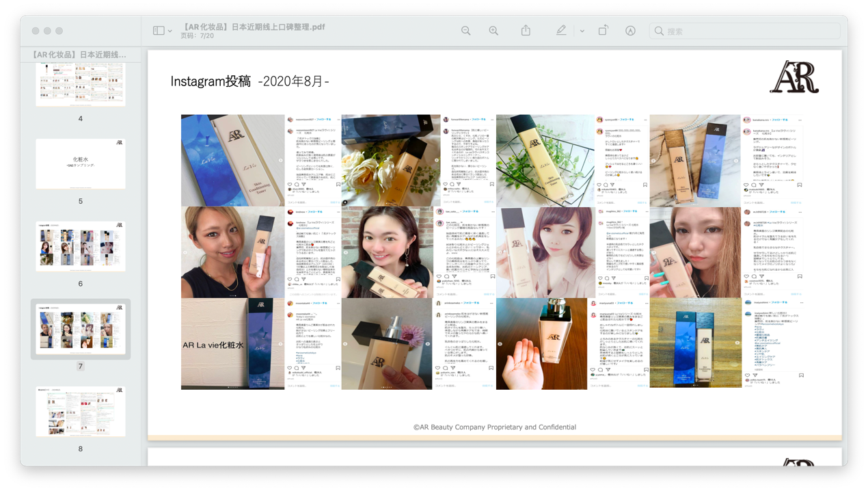The width and height of the screenshot is (868, 491).
Task: Click the sidebar page number label 4
Action: 81,118
